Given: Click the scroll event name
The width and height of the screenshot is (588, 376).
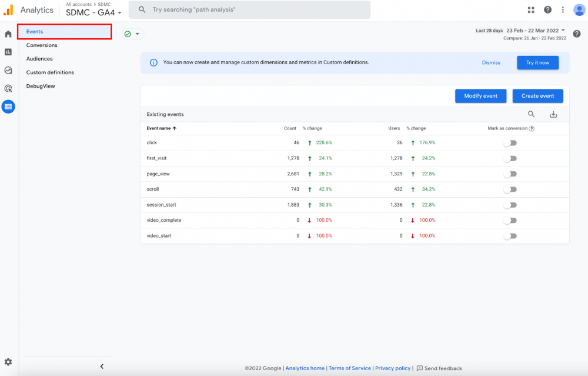Looking at the screenshot, I should point(153,189).
